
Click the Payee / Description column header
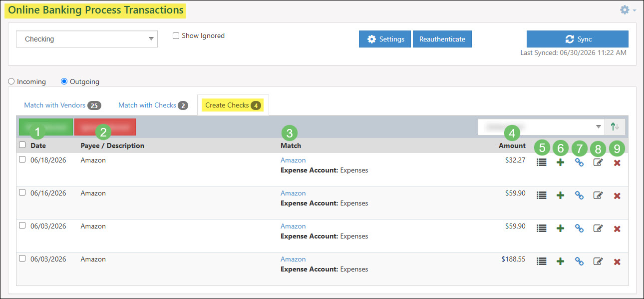[x=112, y=145]
